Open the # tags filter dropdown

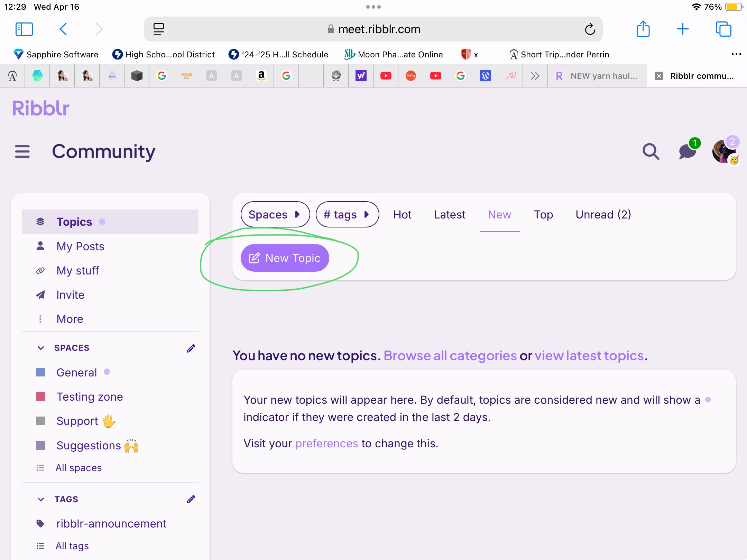click(x=347, y=214)
